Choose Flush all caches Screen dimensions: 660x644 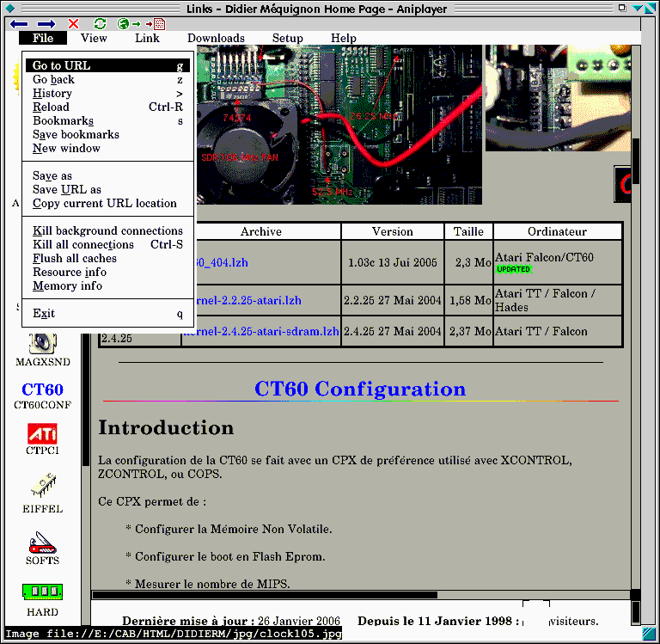pos(107,258)
